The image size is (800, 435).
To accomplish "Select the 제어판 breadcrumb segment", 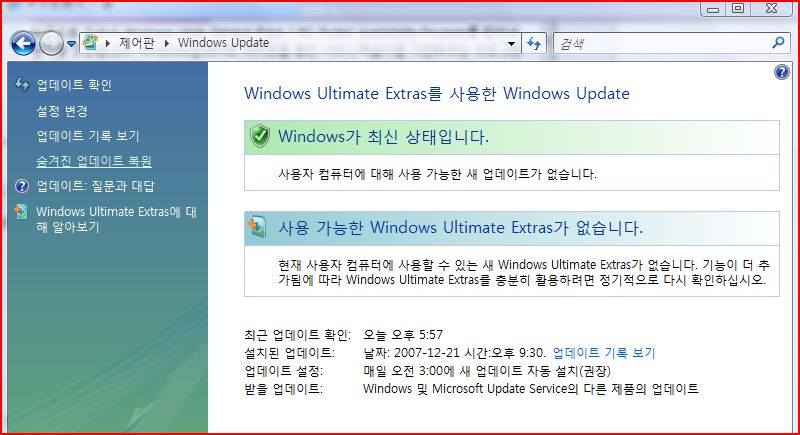I will pyautogui.click(x=137, y=43).
